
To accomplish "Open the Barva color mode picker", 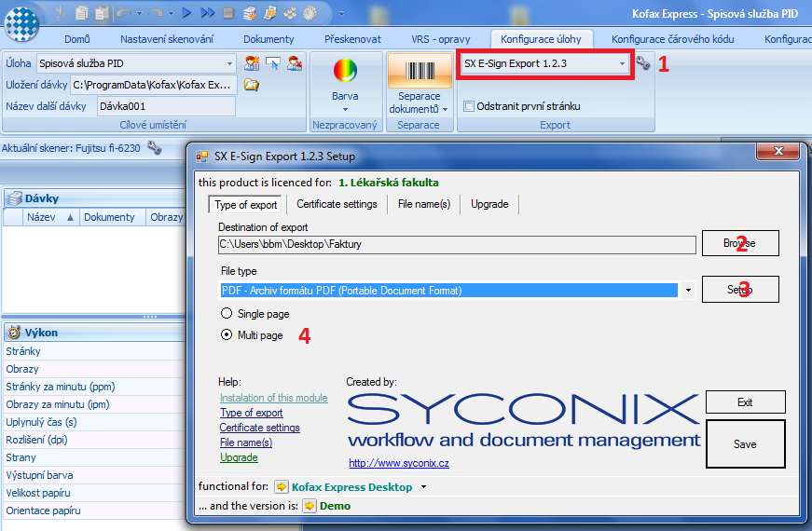I will [345, 85].
